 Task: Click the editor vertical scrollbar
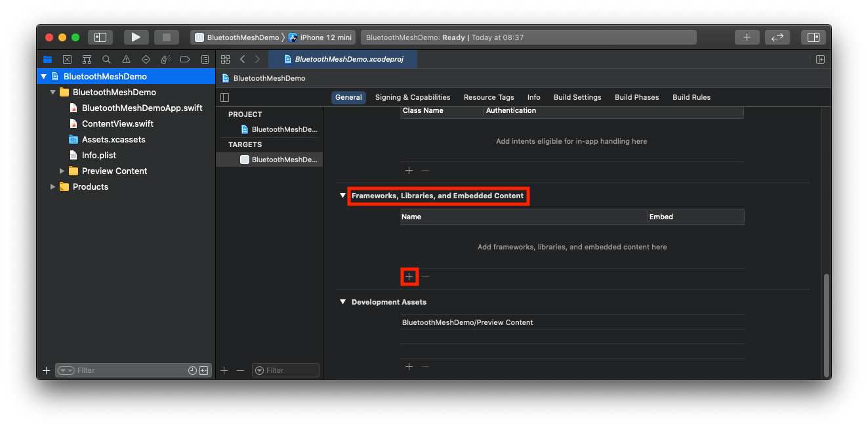pos(826,325)
